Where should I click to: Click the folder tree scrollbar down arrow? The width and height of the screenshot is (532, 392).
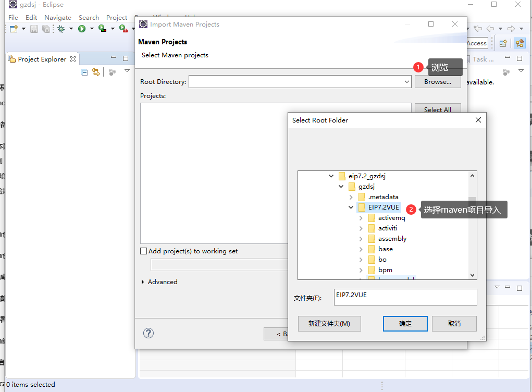pos(472,275)
